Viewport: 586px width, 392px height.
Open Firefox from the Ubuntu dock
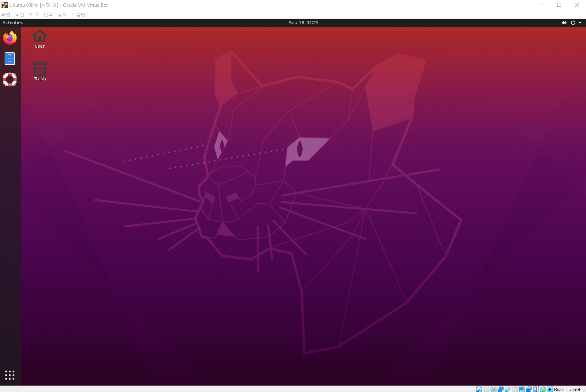point(10,38)
